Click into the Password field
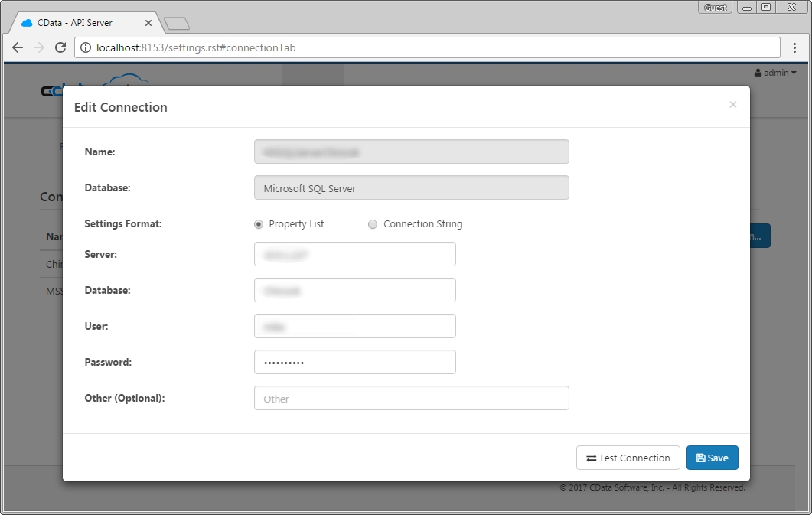Image resolution: width=812 pixels, height=515 pixels. click(x=355, y=362)
